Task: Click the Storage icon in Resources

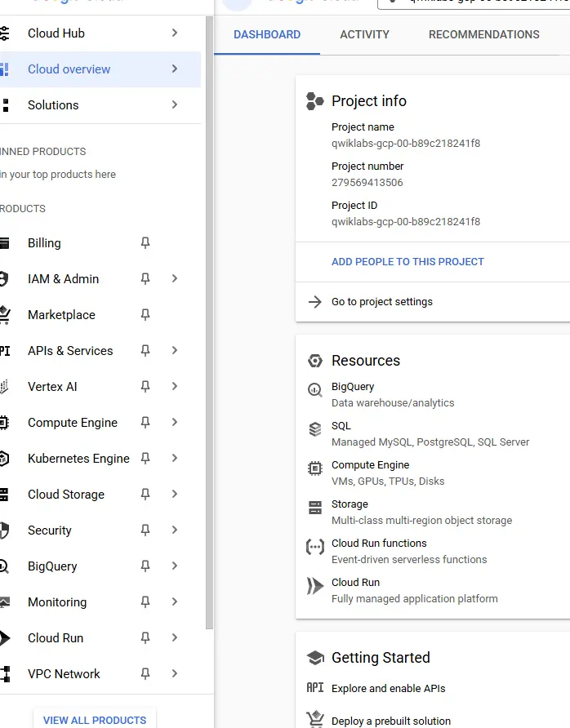Action: coord(315,508)
